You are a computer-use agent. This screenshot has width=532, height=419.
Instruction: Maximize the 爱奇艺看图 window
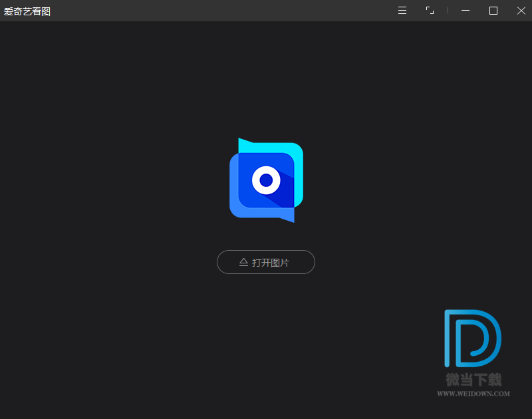493,11
